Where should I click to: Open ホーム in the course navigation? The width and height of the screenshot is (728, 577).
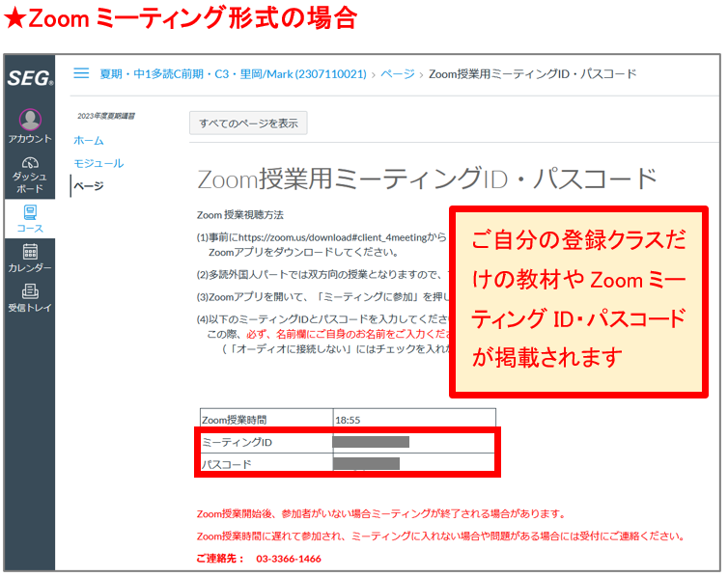coord(89,141)
